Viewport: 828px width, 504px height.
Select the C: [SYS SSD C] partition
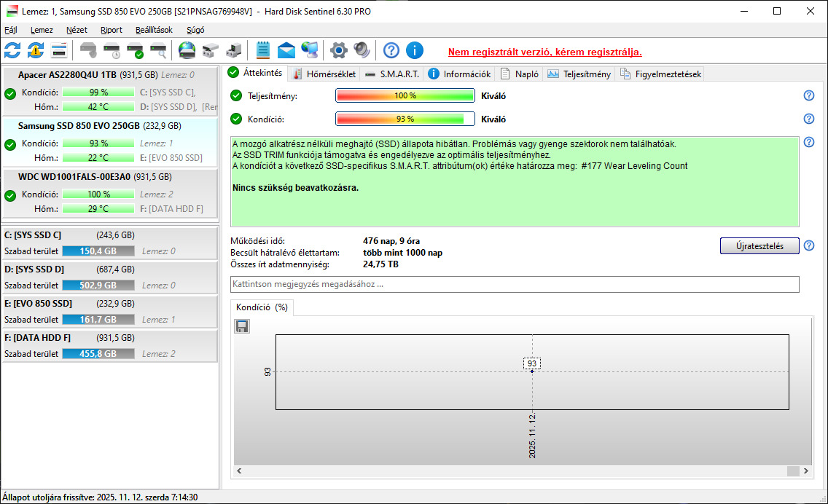click(110, 243)
